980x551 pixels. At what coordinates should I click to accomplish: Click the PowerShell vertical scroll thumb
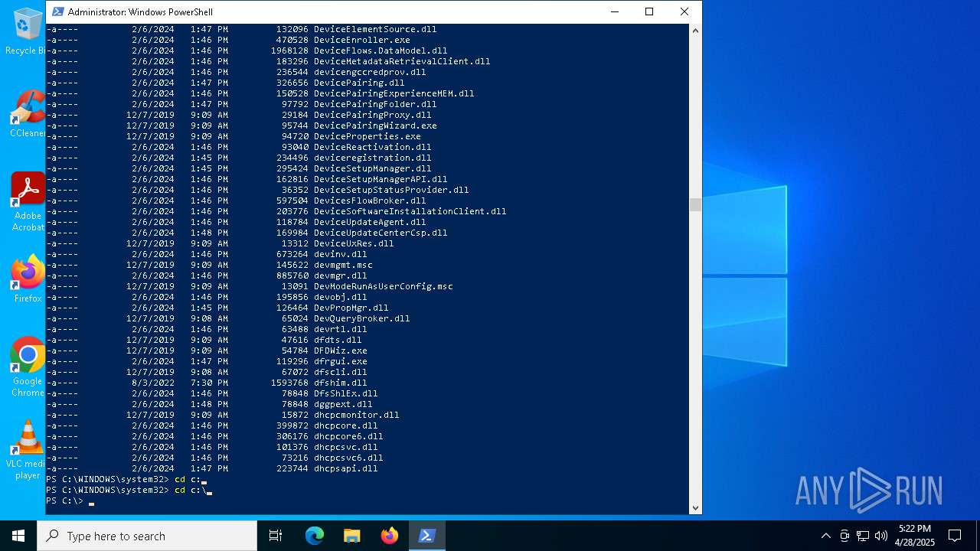(x=695, y=204)
